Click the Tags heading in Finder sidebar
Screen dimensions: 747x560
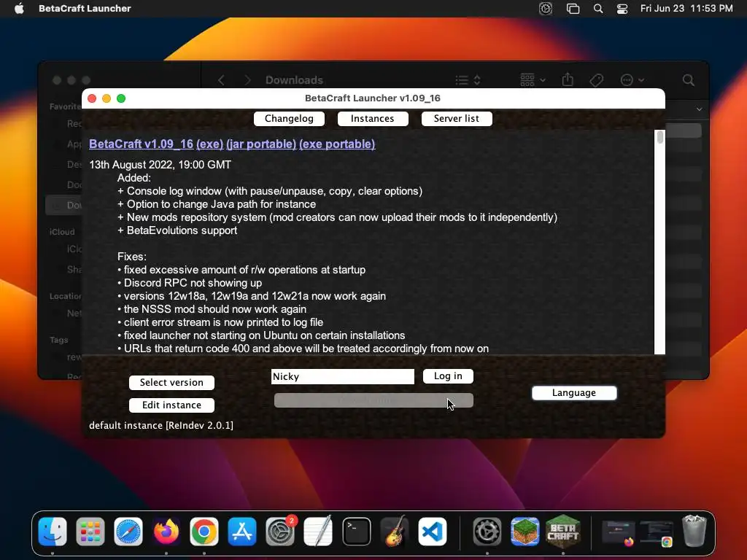click(x=58, y=340)
